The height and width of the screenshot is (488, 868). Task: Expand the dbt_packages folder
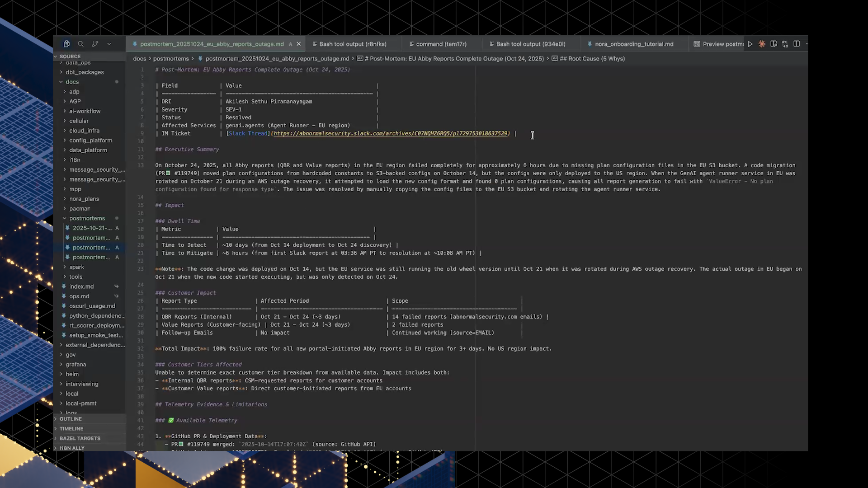pos(85,72)
